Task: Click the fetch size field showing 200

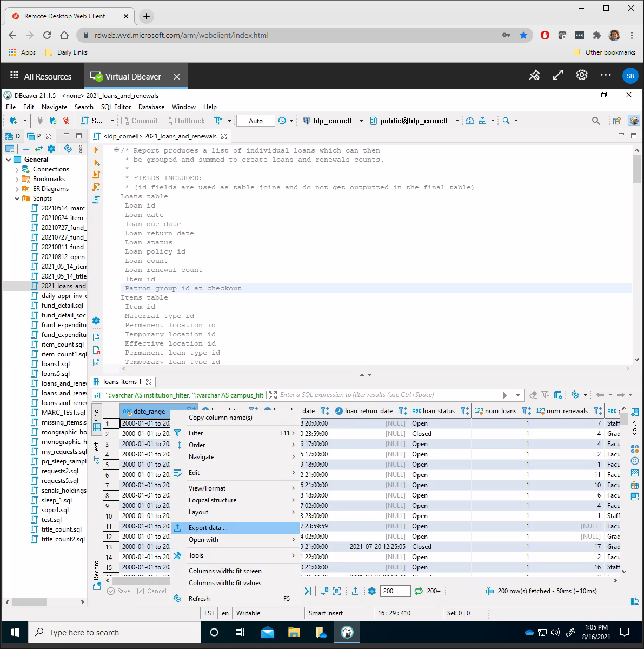Action: pos(395,591)
